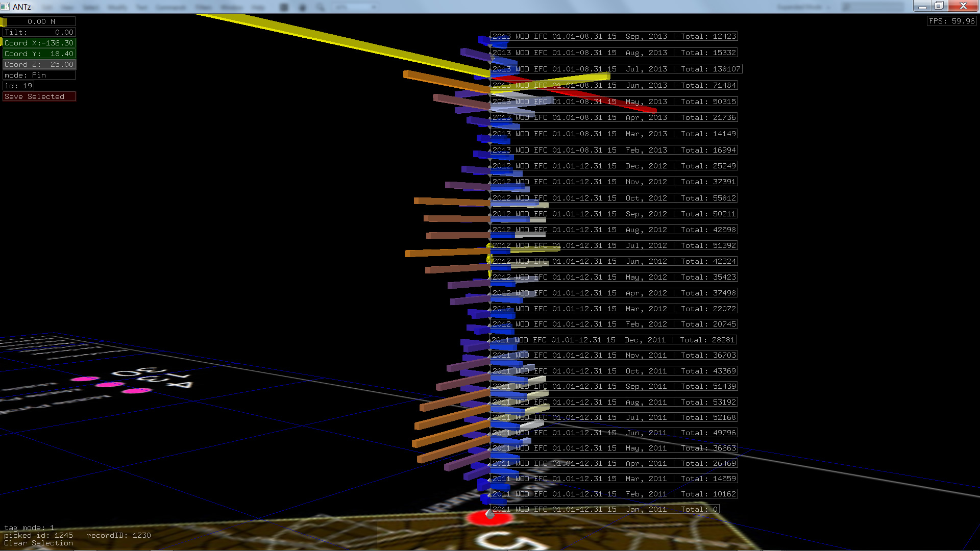Click the ANTz application icon in title bar
The image size is (980, 551).
coord(6,7)
